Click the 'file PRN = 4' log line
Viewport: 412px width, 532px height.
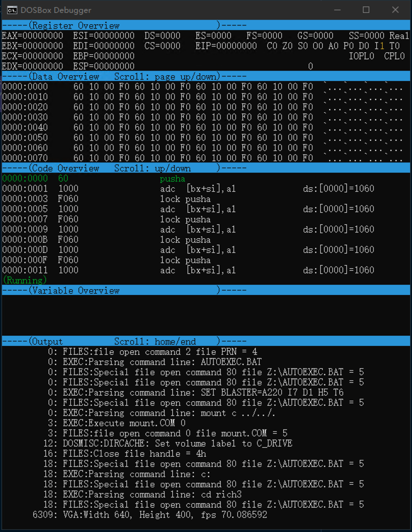(x=152, y=352)
